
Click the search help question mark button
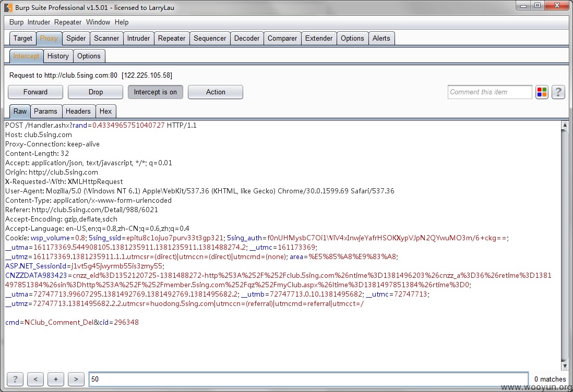[15, 379]
